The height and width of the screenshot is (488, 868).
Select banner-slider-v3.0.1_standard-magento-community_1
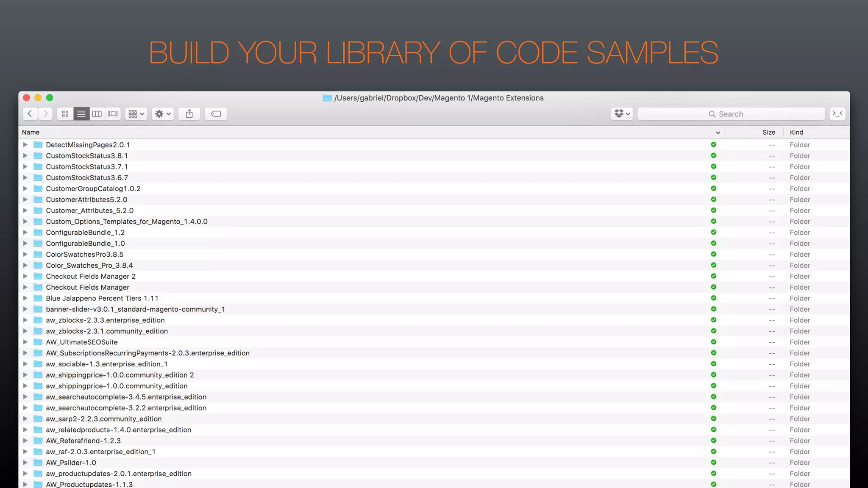[136, 309]
